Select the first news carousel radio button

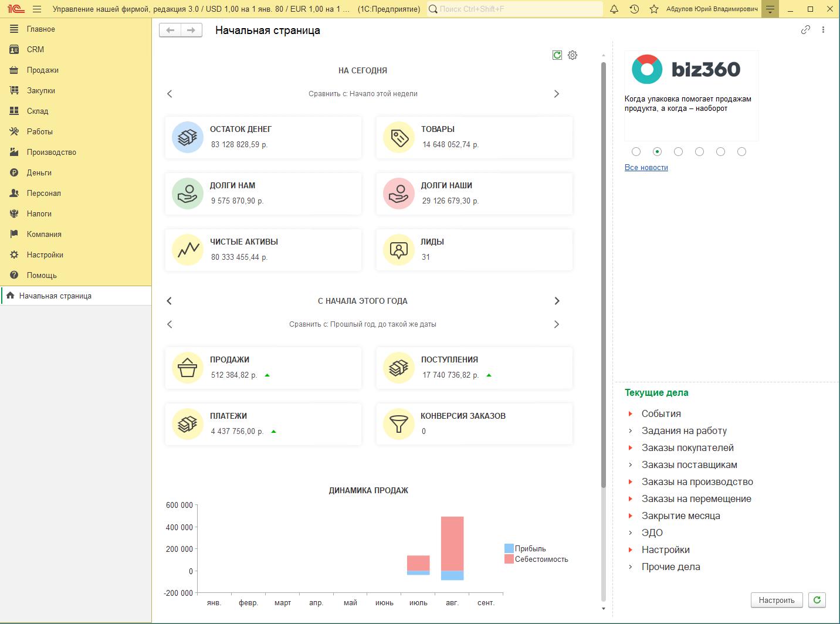pyautogui.click(x=636, y=152)
